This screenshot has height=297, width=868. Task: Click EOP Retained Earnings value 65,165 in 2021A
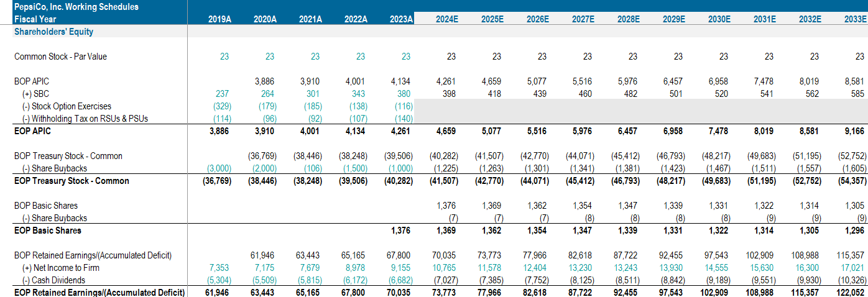tap(307, 293)
